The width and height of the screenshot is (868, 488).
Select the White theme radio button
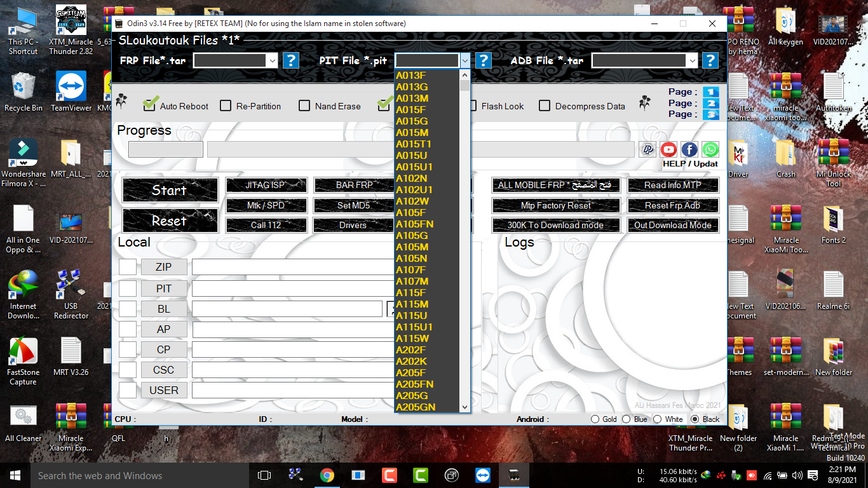click(658, 419)
